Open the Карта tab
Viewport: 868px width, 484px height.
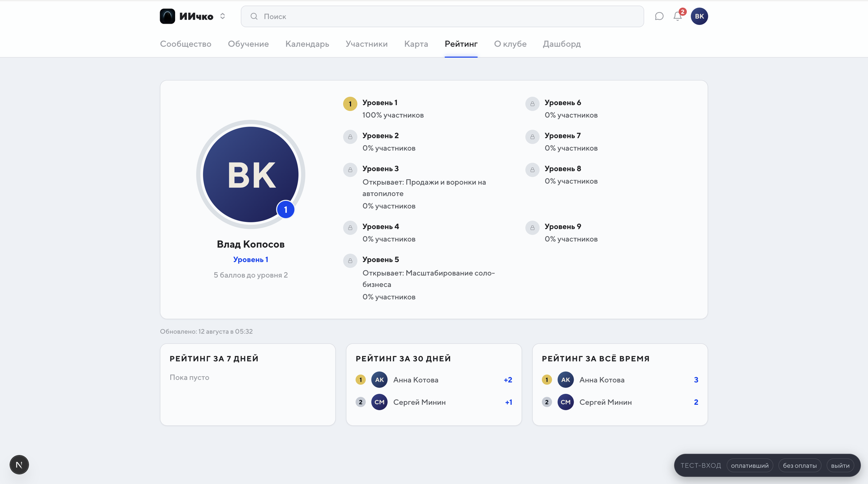[416, 44]
